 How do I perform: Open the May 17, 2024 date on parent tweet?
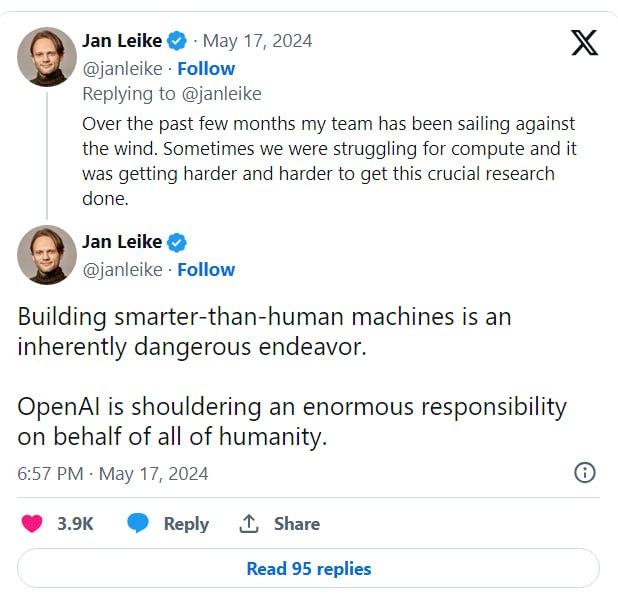257,41
